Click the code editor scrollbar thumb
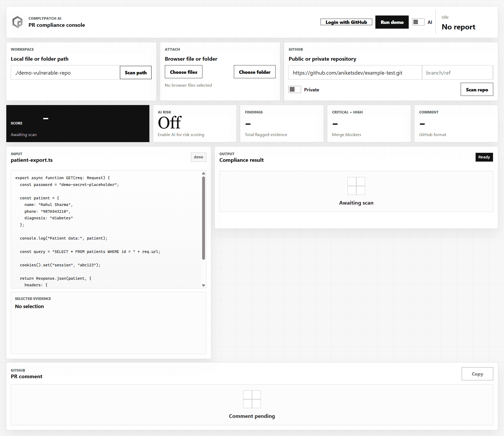Image resolution: width=504 pixels, height=436 pixels. point(203,218)
